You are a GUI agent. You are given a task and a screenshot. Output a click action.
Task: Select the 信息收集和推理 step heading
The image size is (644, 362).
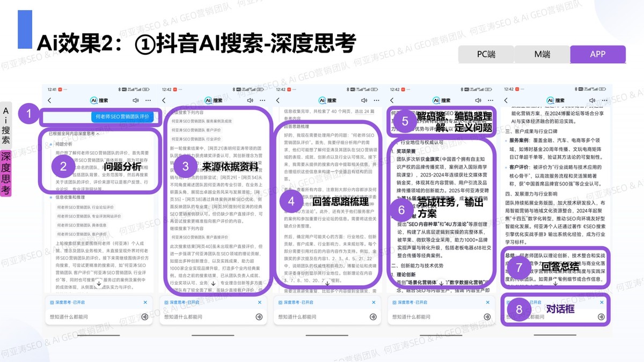coord(70,197)
